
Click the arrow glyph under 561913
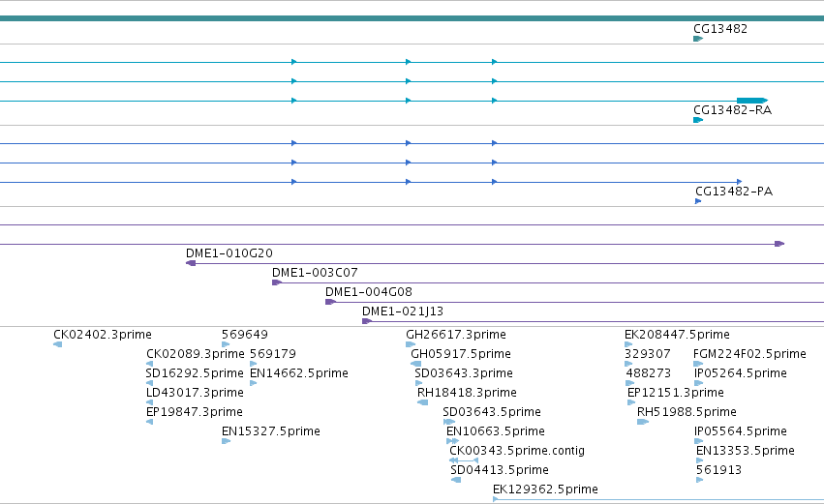(699, 480)
